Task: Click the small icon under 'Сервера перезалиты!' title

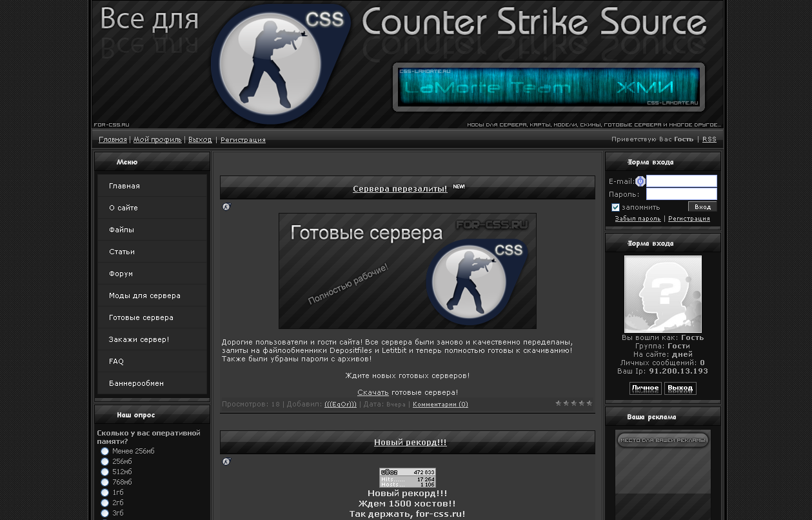Action: point(226,206)
